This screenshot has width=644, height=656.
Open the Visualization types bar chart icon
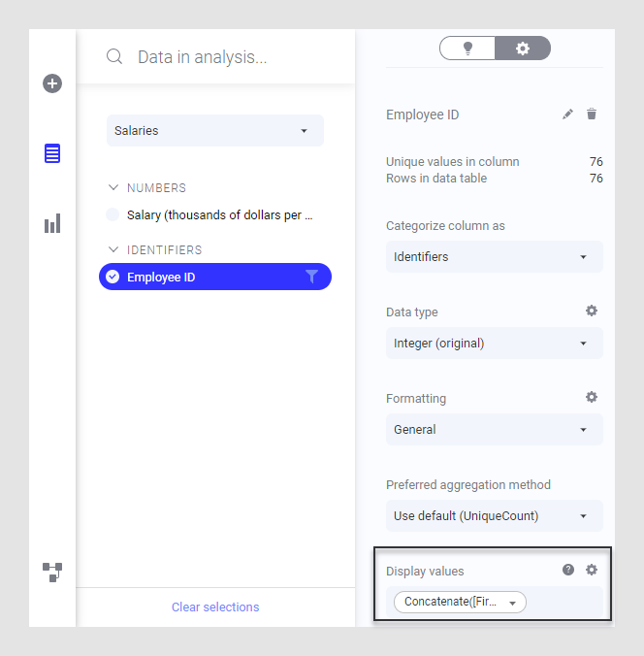click(52, 224)
